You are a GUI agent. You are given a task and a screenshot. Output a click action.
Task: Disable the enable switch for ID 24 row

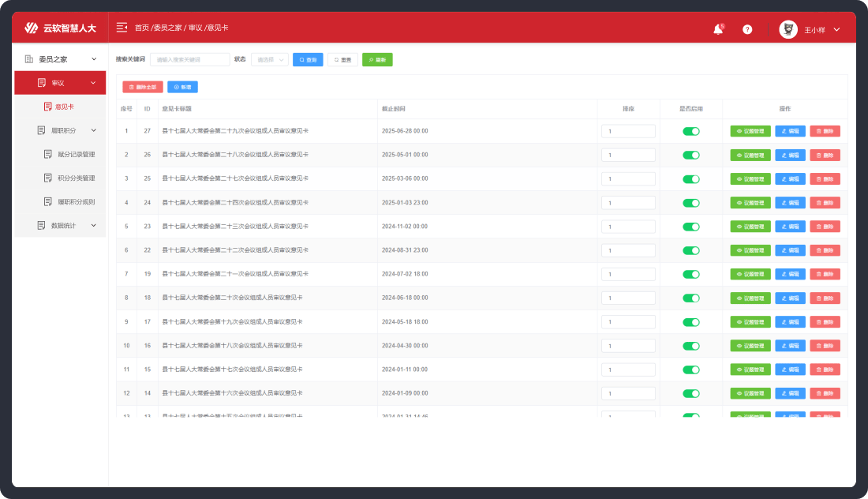point(690,203)
